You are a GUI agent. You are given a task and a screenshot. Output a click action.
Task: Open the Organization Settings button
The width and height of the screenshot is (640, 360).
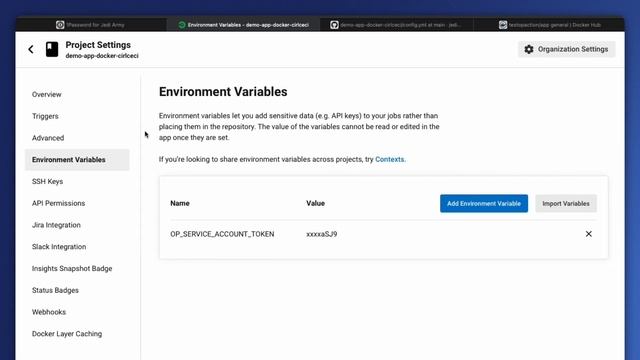coord(567,49)
